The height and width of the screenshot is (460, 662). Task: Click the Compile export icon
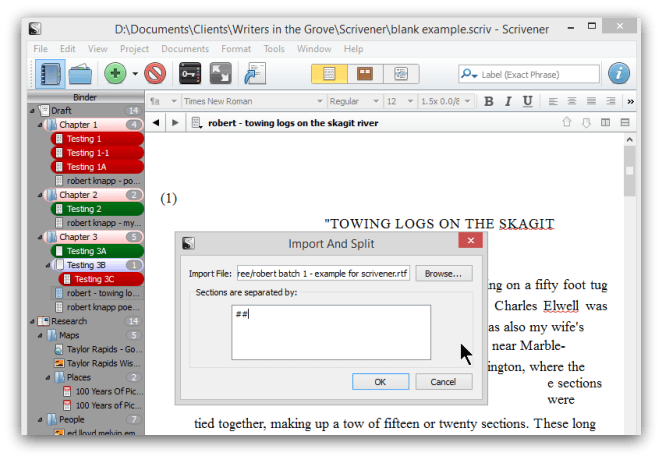(255, 73)
